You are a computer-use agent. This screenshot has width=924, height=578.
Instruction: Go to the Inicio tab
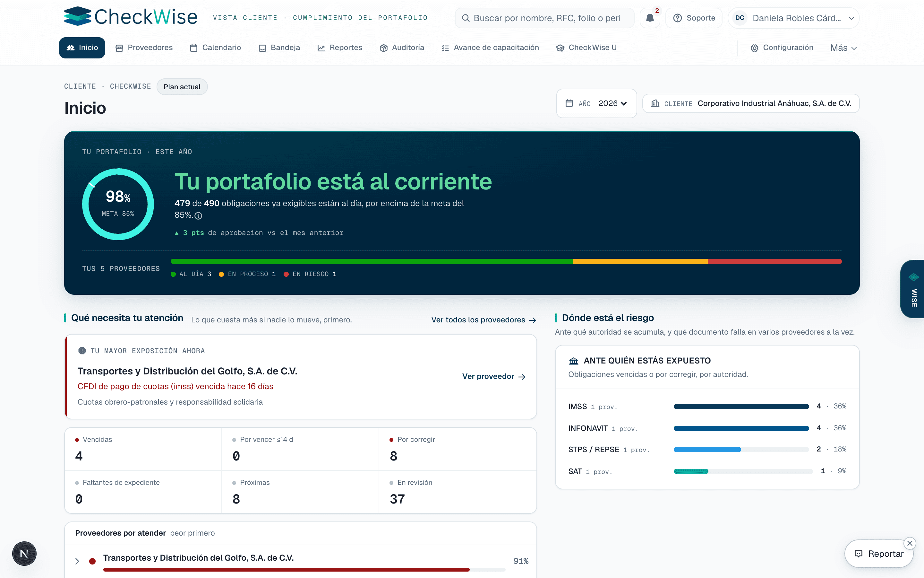point(82,48)
